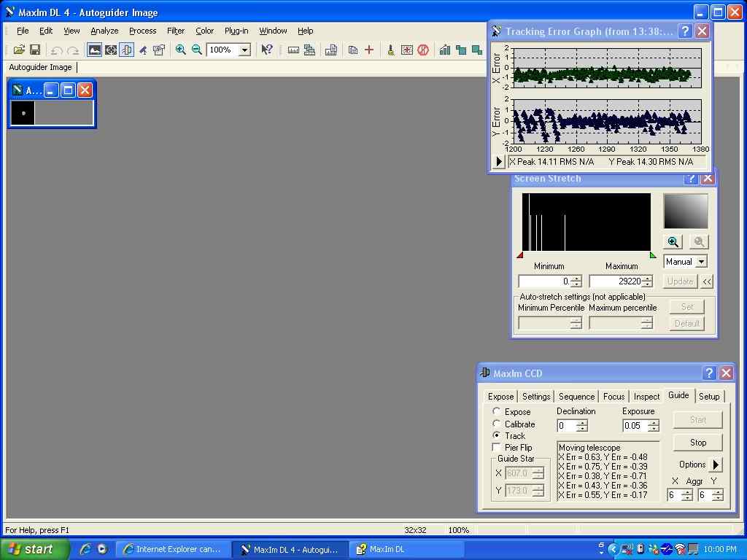747x560 pixels.
Task: Switch to the Expose tab in MaxIm CCD
Action: [500, 396]
